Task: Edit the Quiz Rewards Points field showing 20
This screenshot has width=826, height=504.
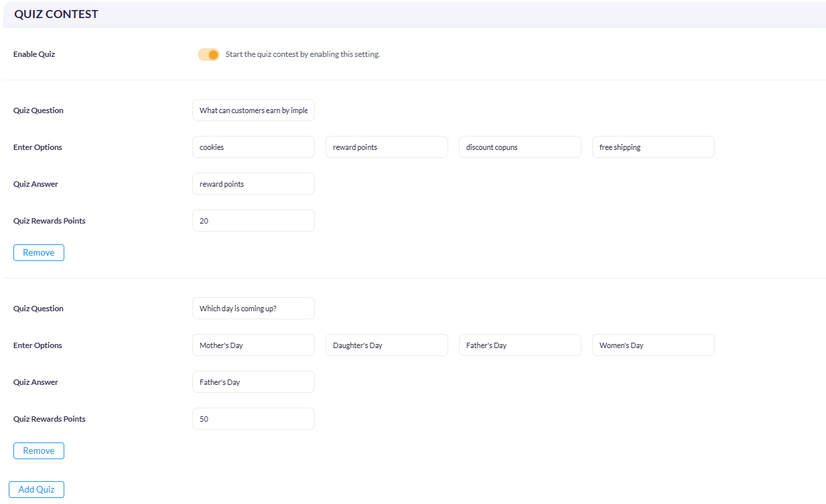Action: coord(253,221)
